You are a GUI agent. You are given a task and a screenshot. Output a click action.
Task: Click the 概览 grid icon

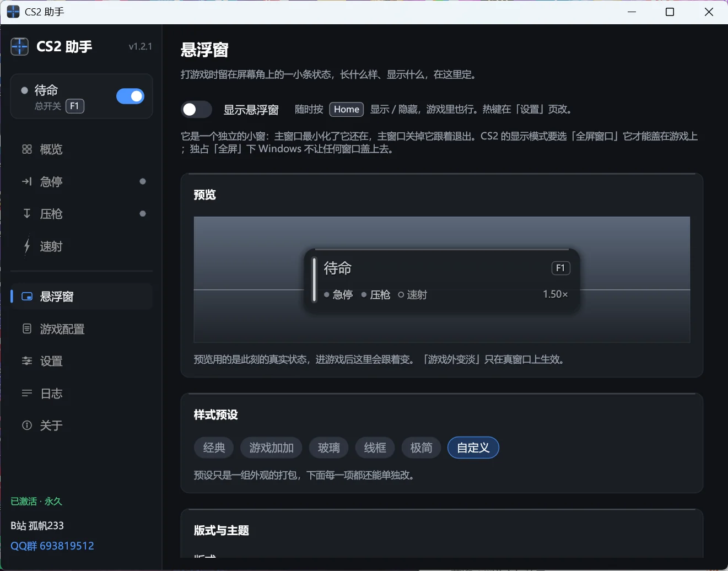tap(26, 149)
